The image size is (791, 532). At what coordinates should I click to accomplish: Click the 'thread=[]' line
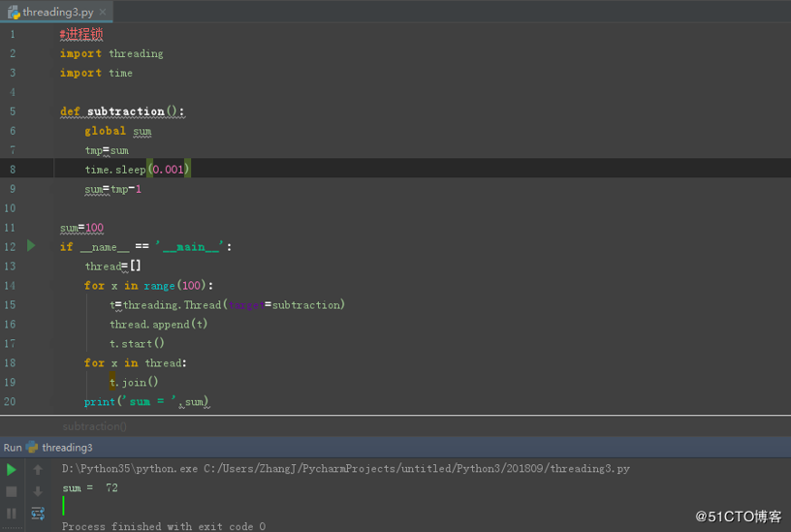[113, 266]
